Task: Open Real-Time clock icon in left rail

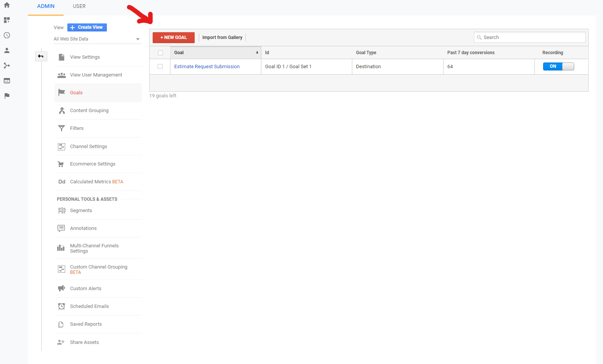Action: pyautogui.click(x=7, y=35)
